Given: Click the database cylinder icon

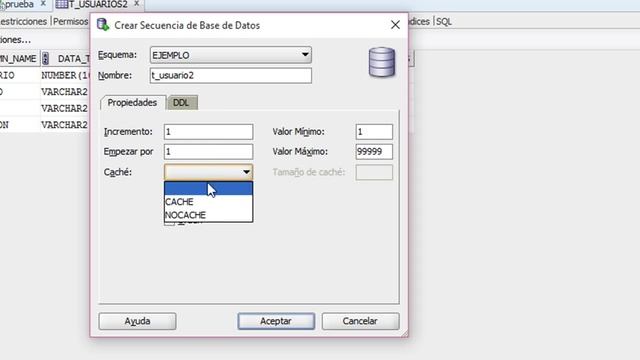Looking at the screenshot, I should click(382, 62).
